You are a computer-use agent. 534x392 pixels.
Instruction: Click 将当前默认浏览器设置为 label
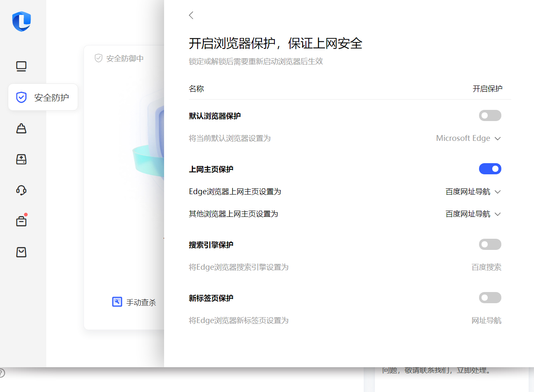[x=230, y=138]
